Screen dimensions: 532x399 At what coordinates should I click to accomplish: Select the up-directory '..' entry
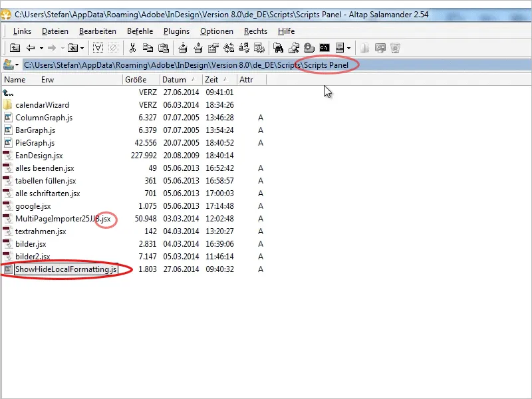point(8,92)
